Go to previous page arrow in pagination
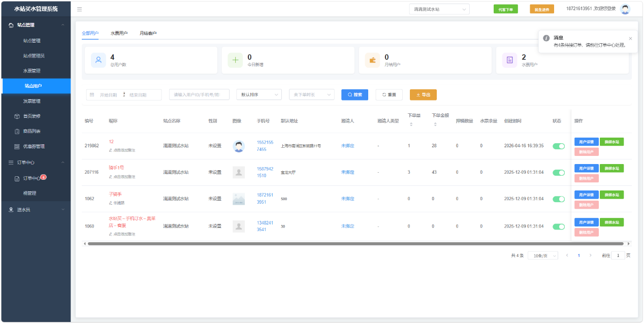Viewport: 644px width, 323px height. (x=567, y=255)
